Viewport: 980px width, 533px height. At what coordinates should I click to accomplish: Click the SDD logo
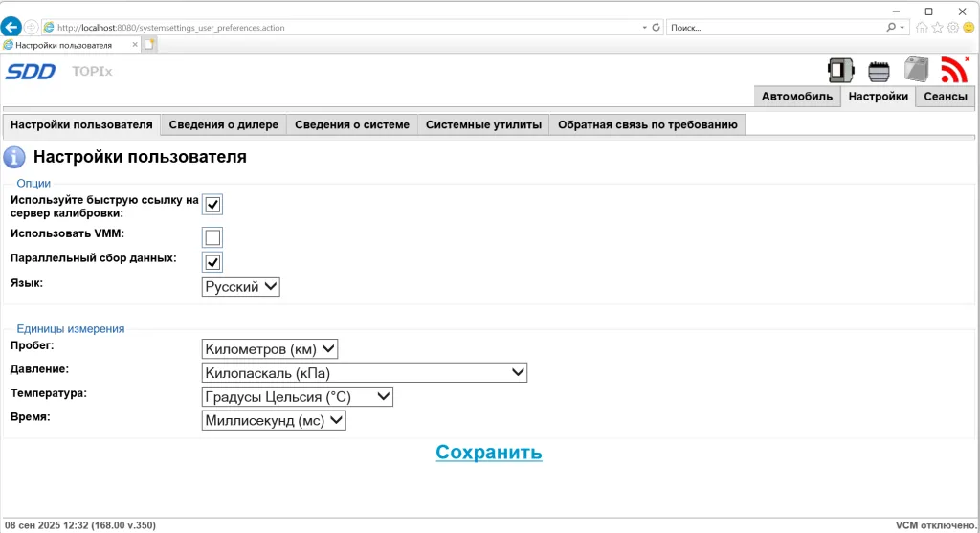[31, 72]
